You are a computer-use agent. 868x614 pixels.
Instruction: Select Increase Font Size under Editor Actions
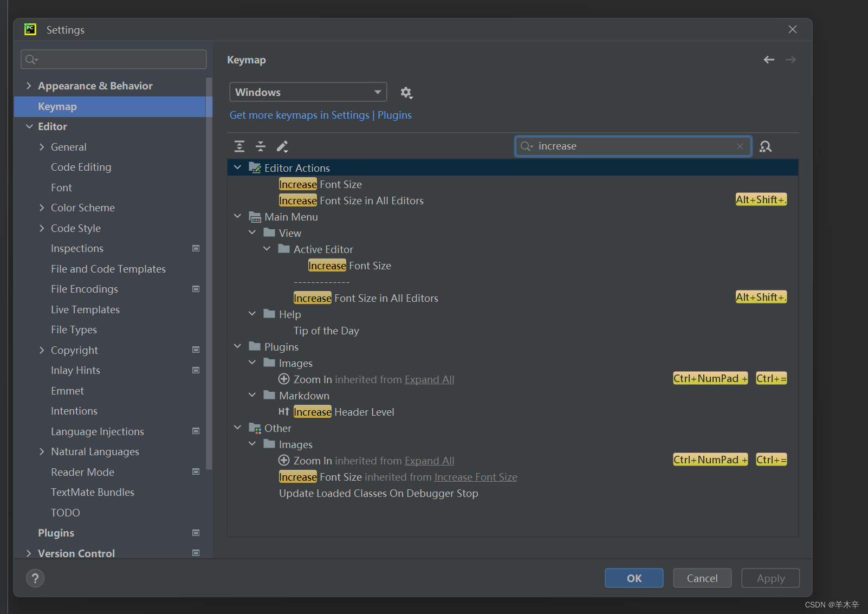tap(320, 184)
